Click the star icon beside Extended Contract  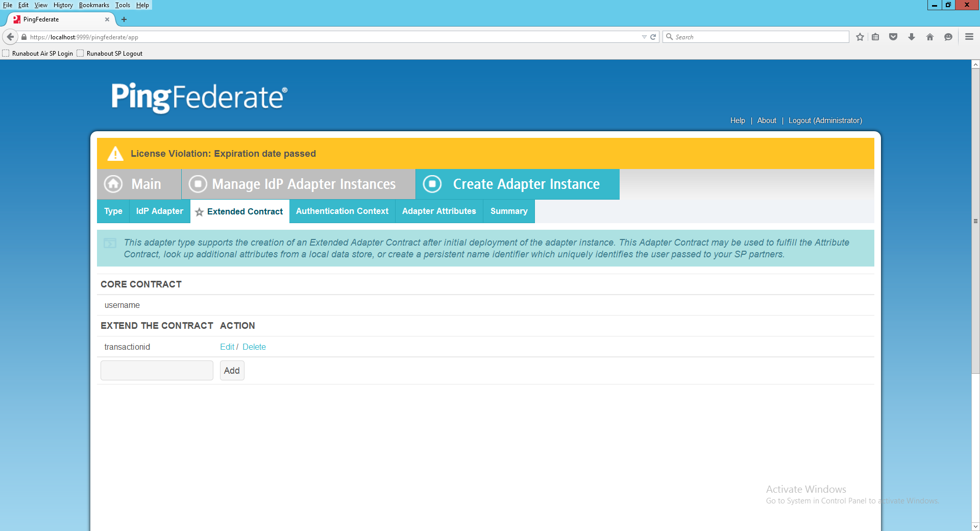pyautogui.click(x=199, y=212)
